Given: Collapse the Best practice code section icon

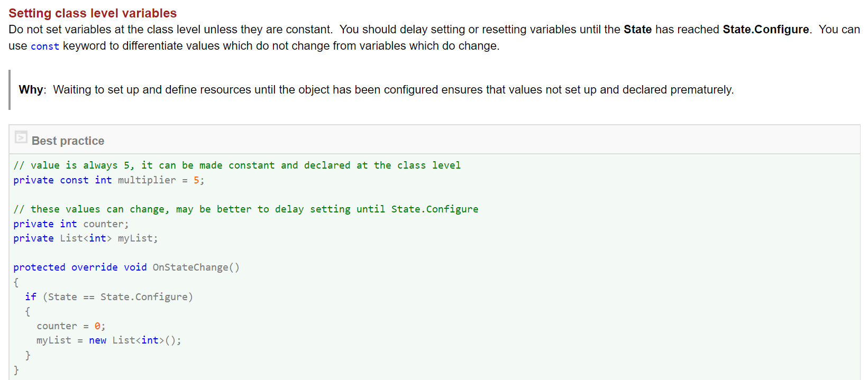Looking at the screenshot, I should click(x=21, y=137).
